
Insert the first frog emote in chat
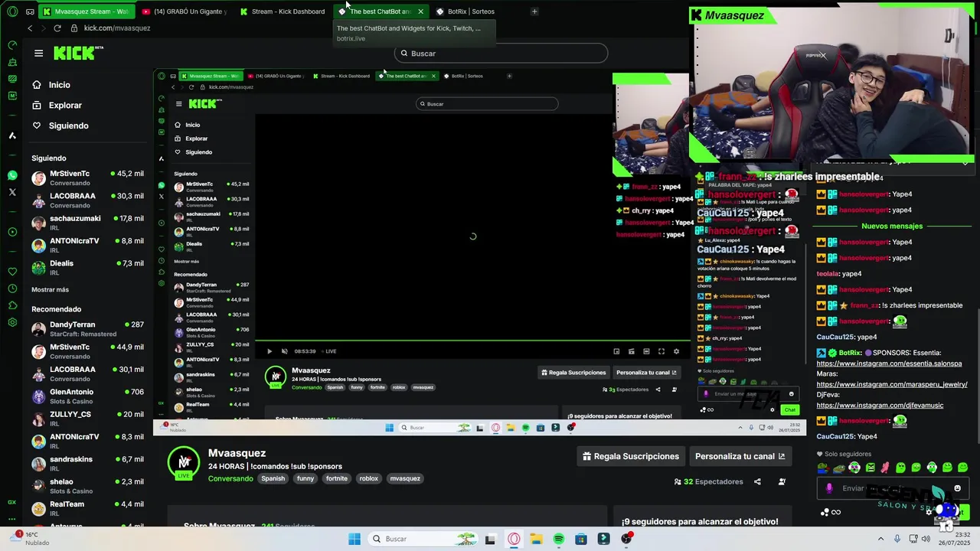tap(823, 468)
